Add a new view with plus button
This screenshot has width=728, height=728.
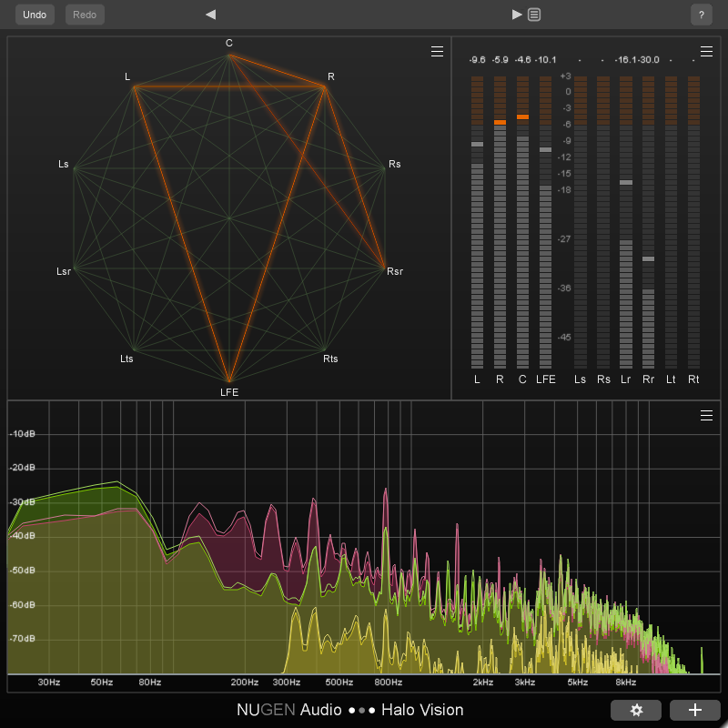(694, 710)
